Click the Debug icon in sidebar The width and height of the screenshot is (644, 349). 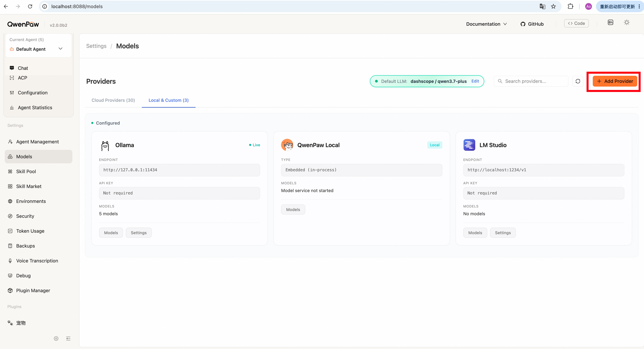[10, 276]
